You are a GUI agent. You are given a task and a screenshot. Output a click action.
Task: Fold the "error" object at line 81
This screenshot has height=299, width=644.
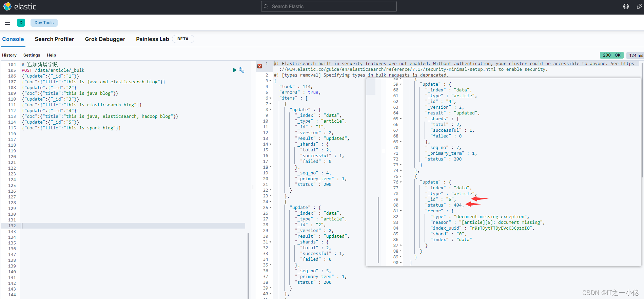pyautogui.click(x=401, y=211)
